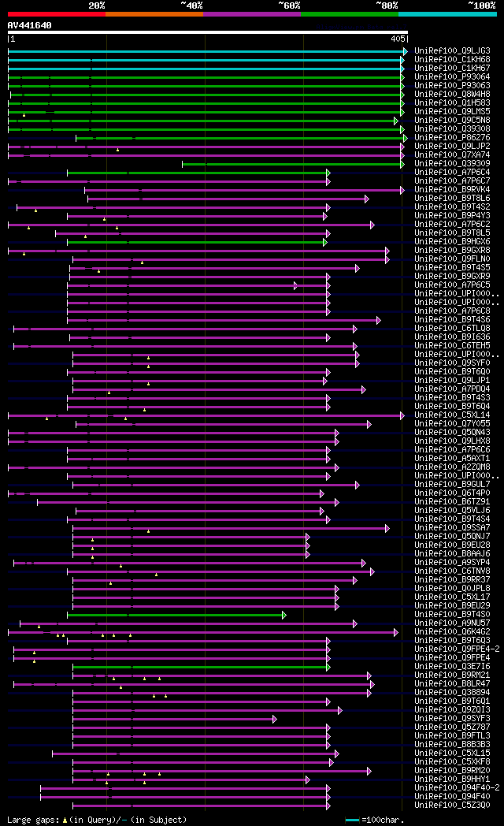The image size is (504, 826).
Task: Select the UniRef100_B9RVK4 label
Action: pyautogui.click(x=452, y=190)
